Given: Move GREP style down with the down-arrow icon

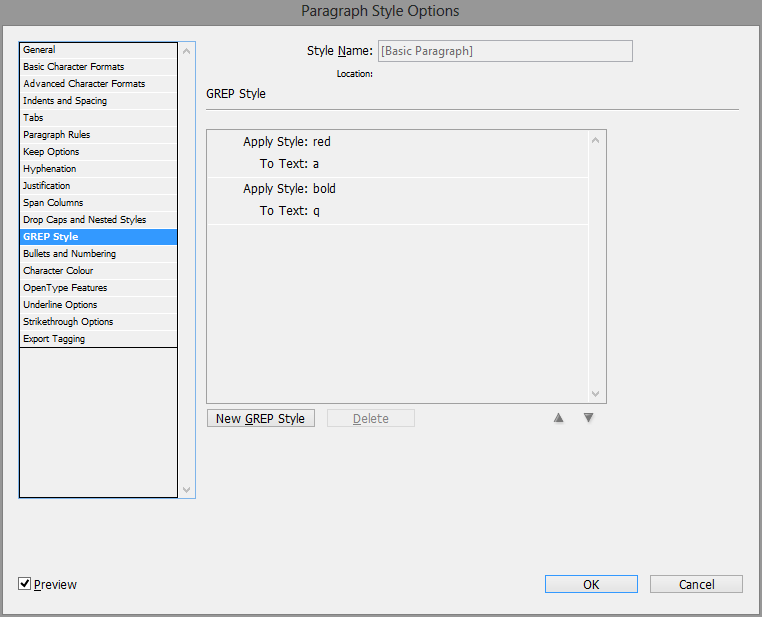Looking at the screenshot, I should (588, 418).
